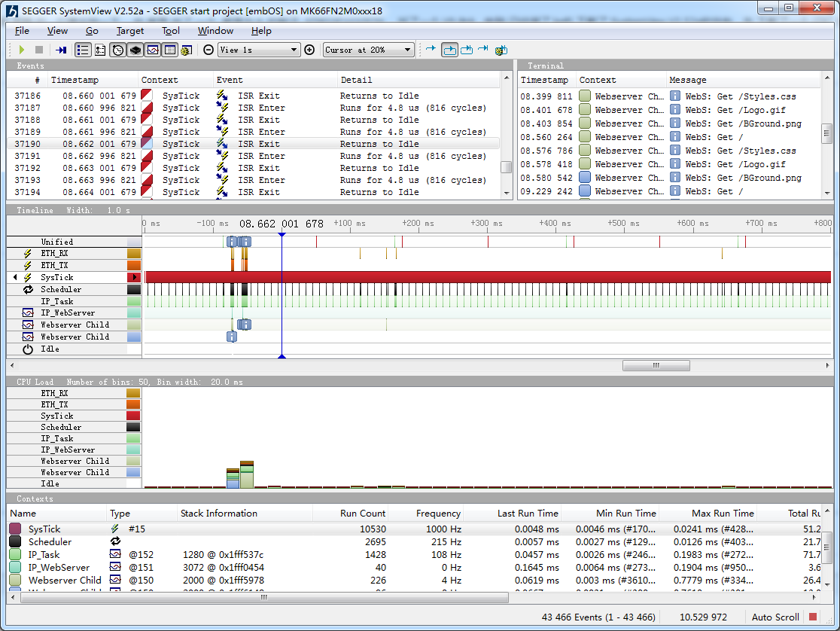Viewport: 840px width, 631px height.
Task: Click the Frequency column header in Contexts
Action: tap(426, 513)
